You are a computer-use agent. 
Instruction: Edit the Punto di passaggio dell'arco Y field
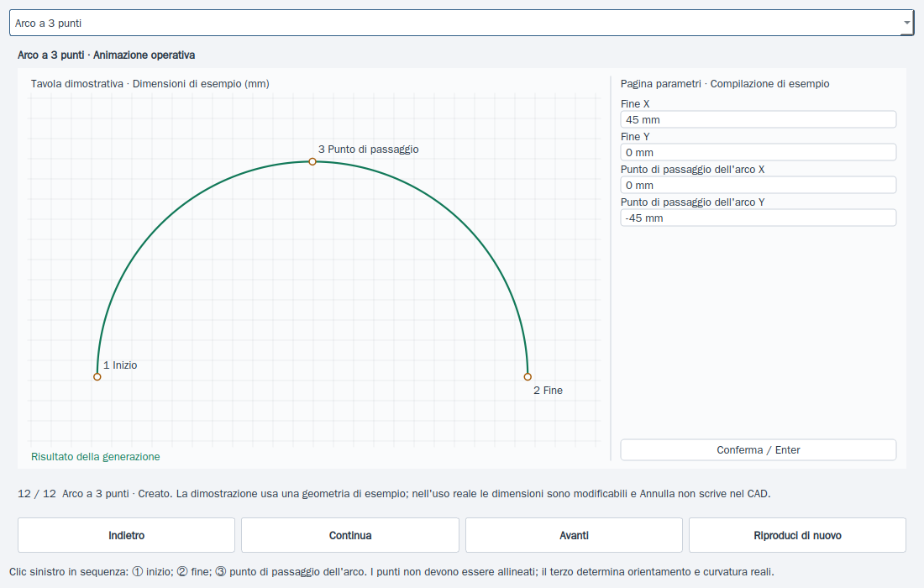pyautogui.click(x=759, y=218)
